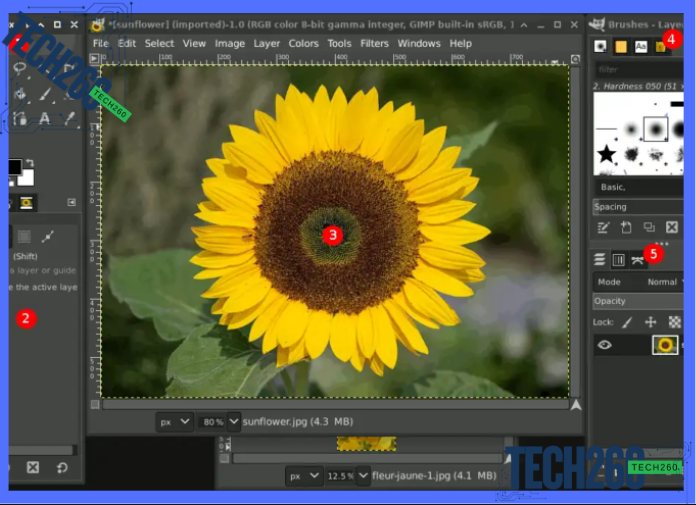Click navigate image arrow at canvas bottom-right
Viewport: 696px width, 505px height.
click(576, 405)
